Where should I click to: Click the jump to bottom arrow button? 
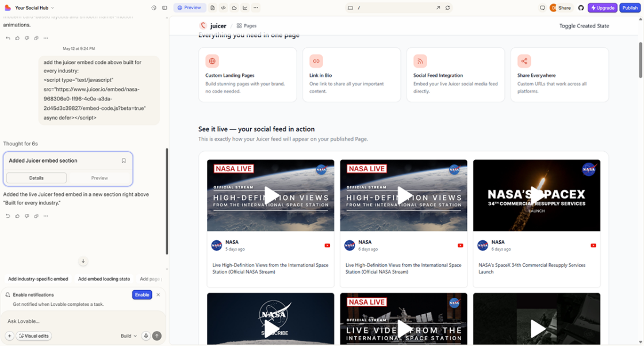pyautogui.click(x=83, y=261)
